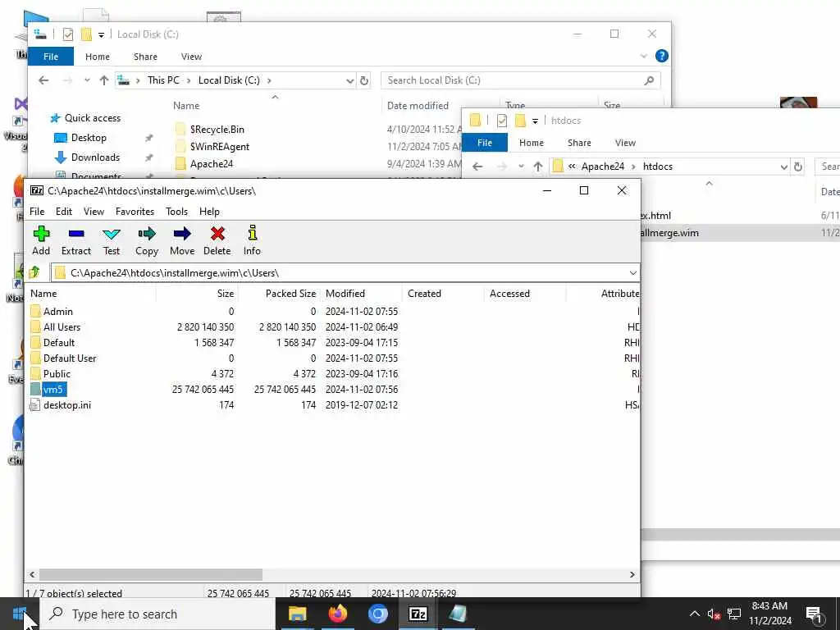Open Home tab in Local Disk (C:) window

(97, 57)
